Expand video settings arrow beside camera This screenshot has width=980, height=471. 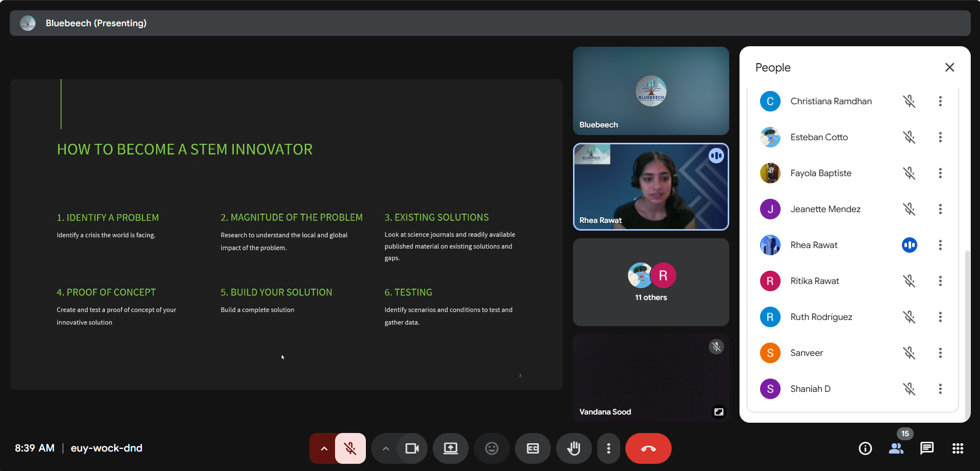[x=385, y=448]
